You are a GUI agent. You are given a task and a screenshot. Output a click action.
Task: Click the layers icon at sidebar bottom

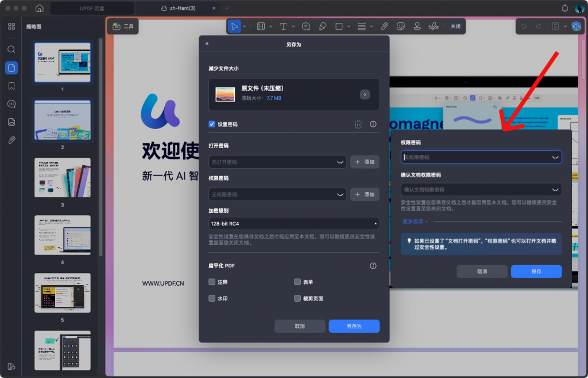point(11,367)
